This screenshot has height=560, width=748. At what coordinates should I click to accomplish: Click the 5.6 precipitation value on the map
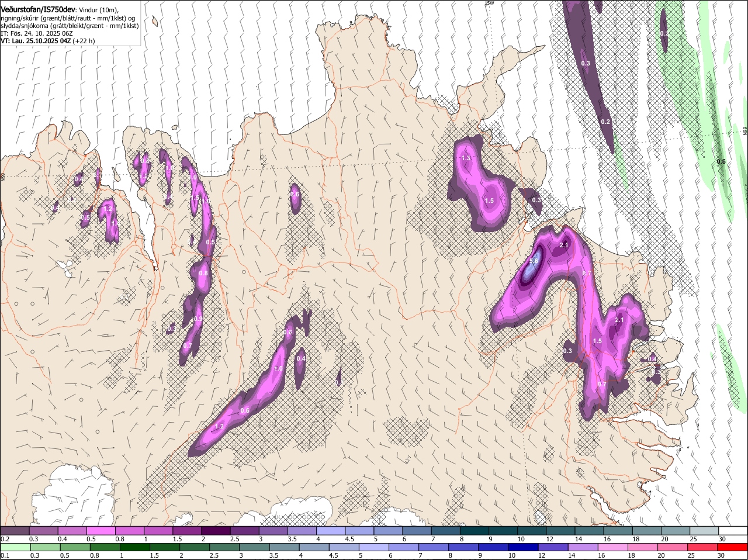534,261
